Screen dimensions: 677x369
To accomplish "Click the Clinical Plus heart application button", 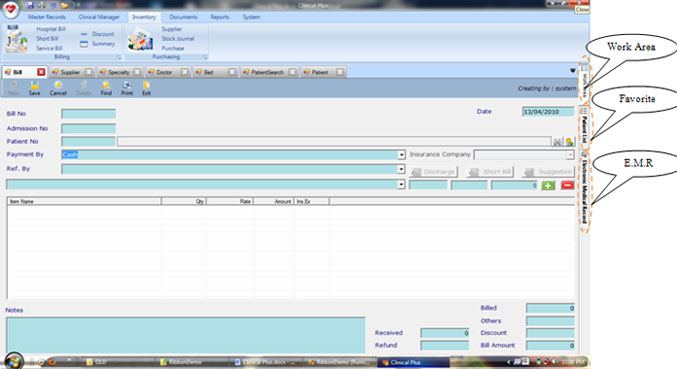I will pos(10,9).
